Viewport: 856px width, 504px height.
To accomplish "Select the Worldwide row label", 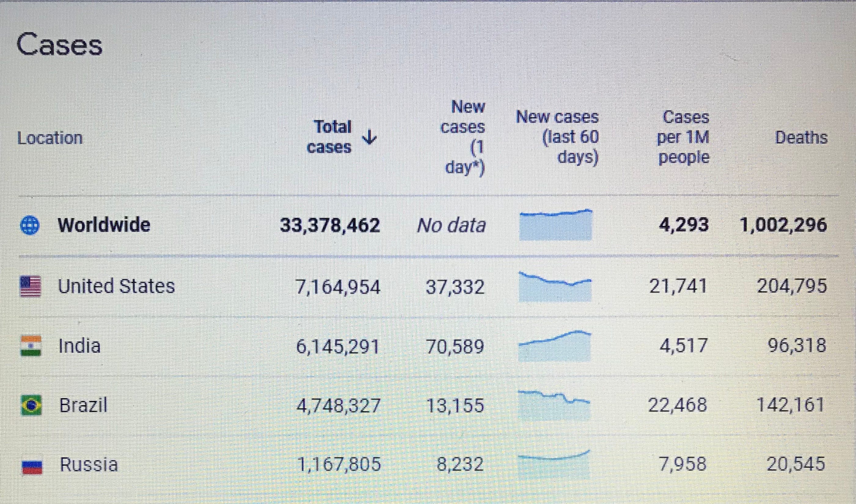I will pos(104,225).
